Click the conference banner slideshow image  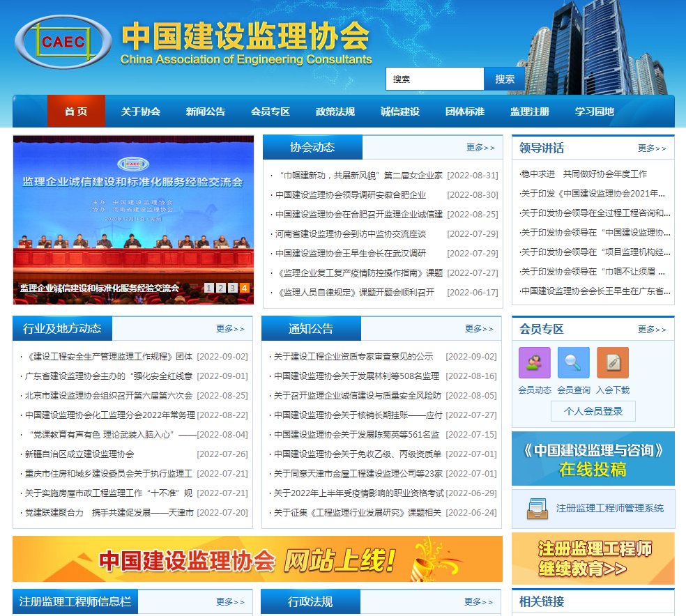click(x=133, y=220)
